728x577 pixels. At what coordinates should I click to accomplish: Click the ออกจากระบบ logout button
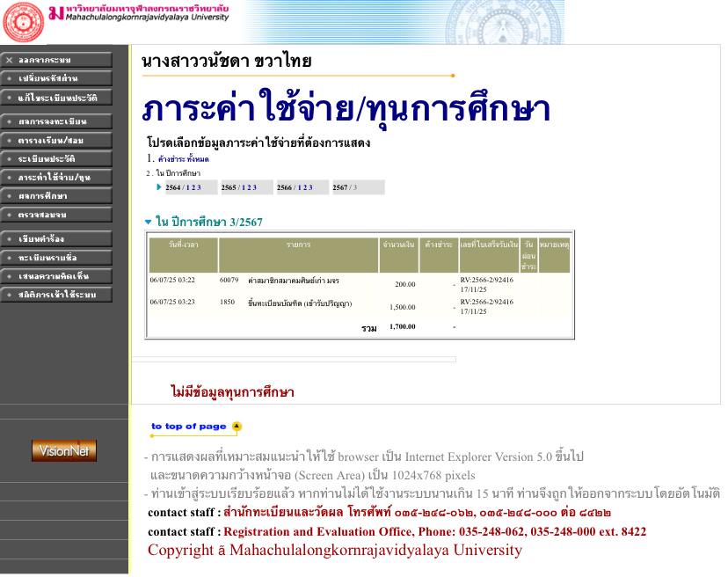coord(56,60)
